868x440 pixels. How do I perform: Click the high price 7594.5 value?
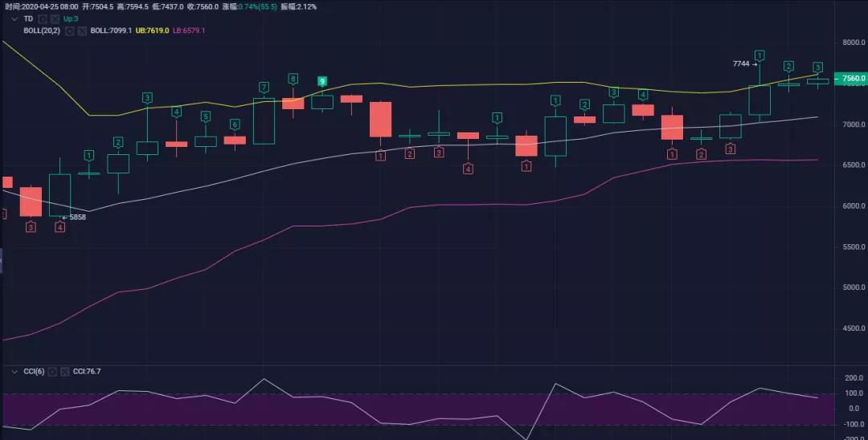(136, 7)
